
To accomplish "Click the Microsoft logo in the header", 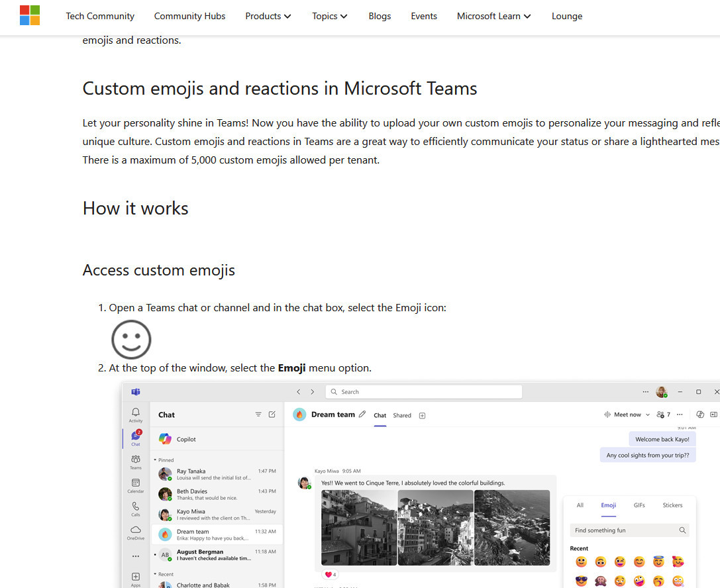I will [x=30, y=15].
